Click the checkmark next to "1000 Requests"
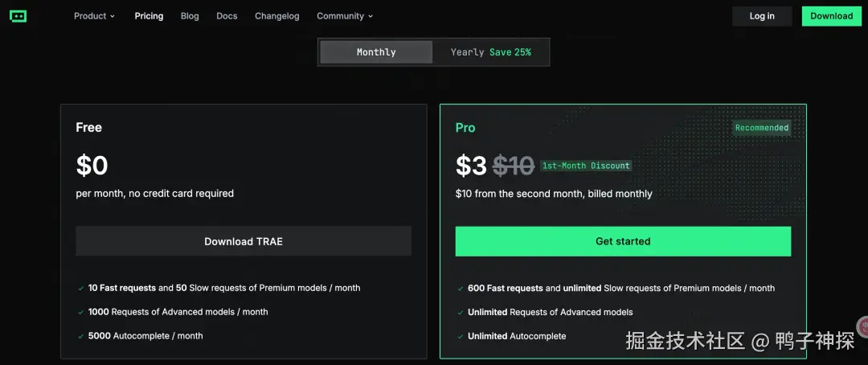This screenshot has width=868, height=365. 80,312
